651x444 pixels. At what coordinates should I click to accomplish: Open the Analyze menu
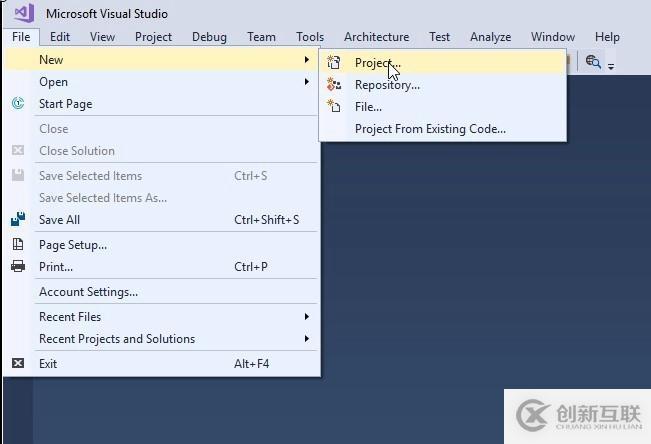point(490,37)
